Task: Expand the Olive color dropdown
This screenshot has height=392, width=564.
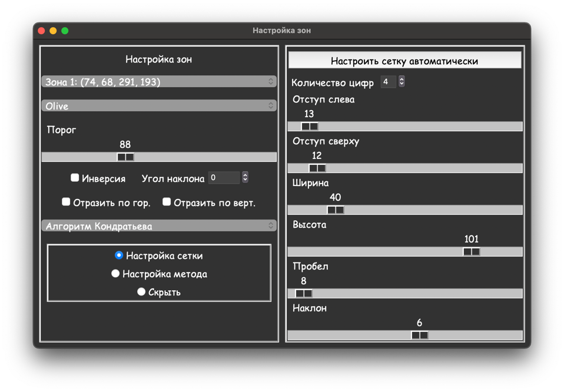Action: point(158,106)
